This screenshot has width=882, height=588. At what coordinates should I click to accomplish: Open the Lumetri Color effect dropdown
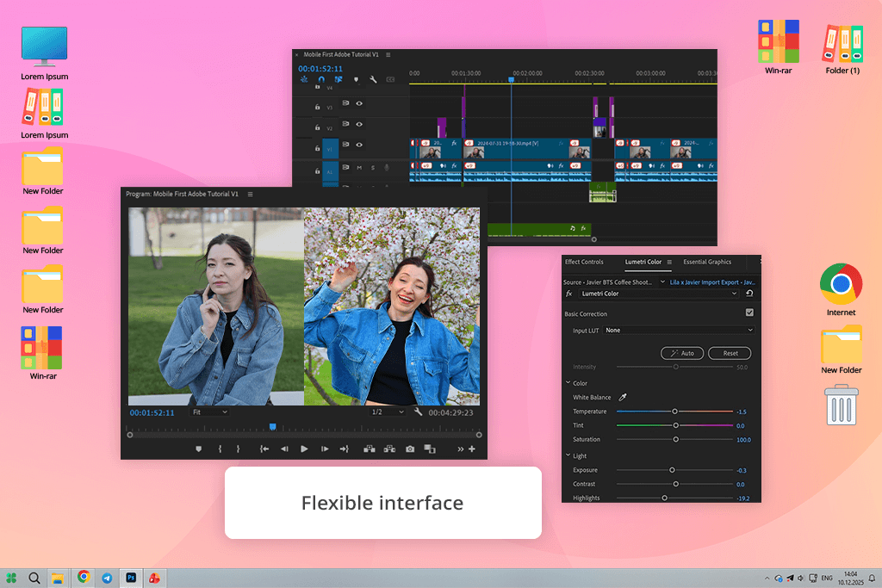click(659, 294)
